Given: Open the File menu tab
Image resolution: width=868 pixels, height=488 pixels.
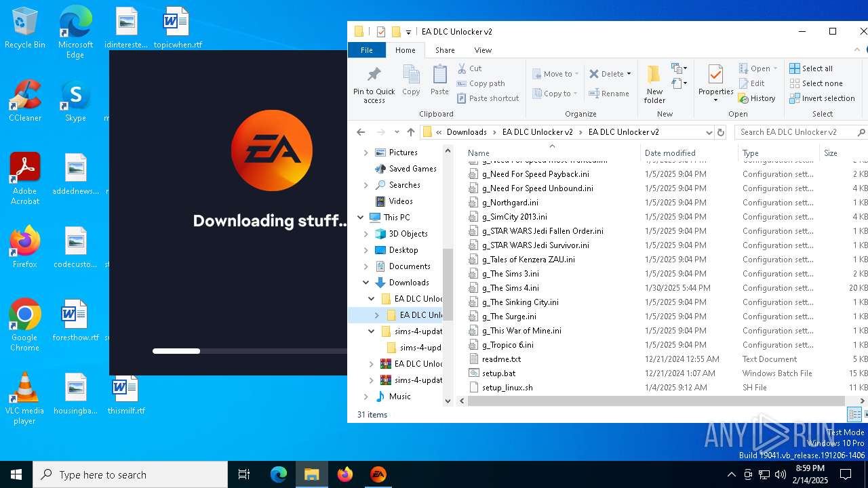Looking at the screenshot, I should point(366,50).
